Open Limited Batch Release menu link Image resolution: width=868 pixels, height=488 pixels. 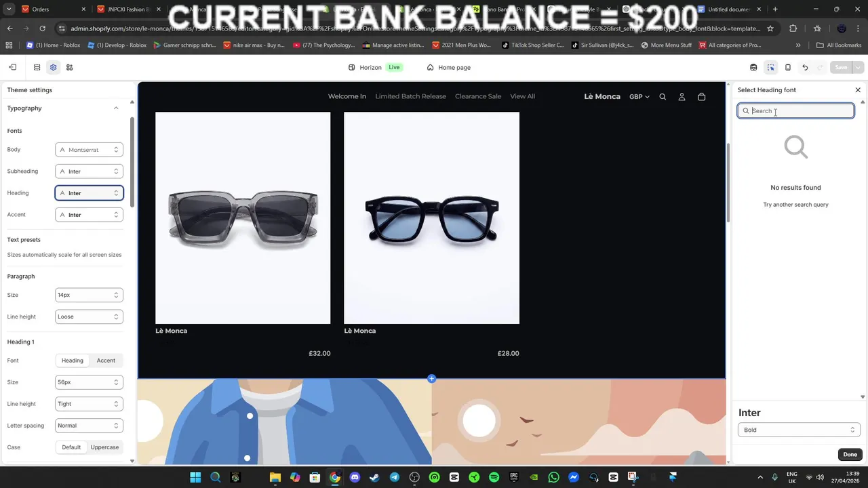(x=410, y=96)
